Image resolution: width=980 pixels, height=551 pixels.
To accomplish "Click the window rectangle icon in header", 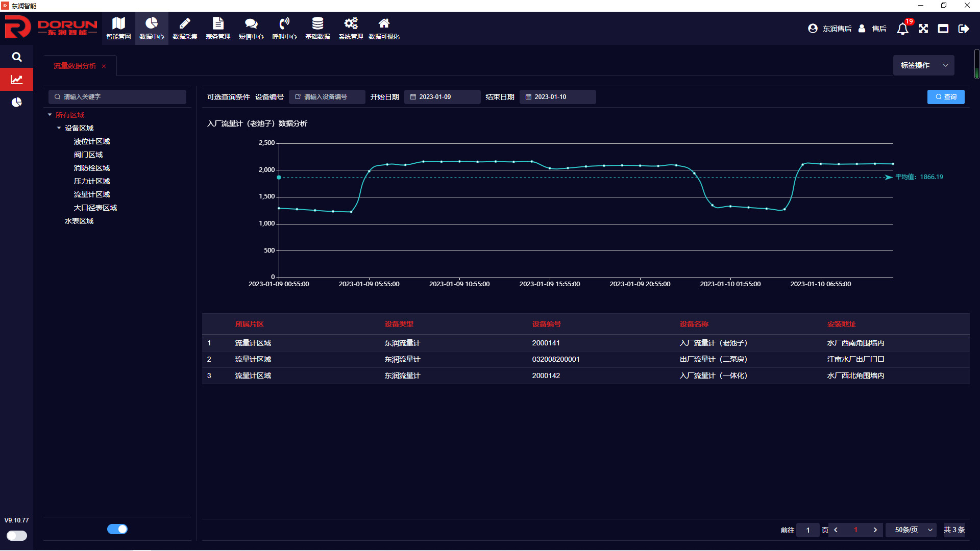I will coord(943,29).
